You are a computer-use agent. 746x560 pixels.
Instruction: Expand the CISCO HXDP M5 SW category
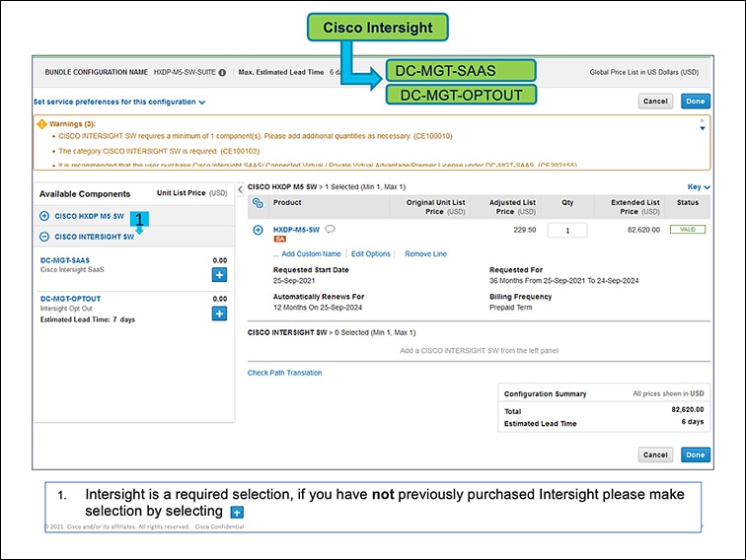click(43, 216)
